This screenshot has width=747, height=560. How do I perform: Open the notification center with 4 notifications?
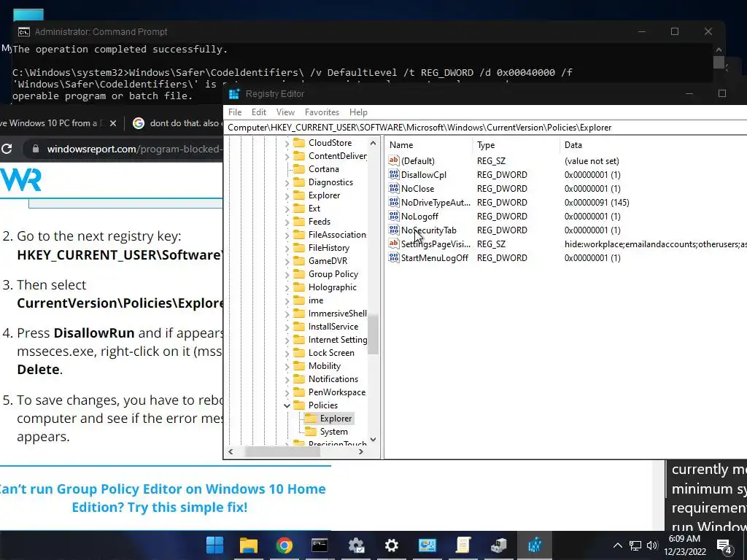[x=724, y=545]
